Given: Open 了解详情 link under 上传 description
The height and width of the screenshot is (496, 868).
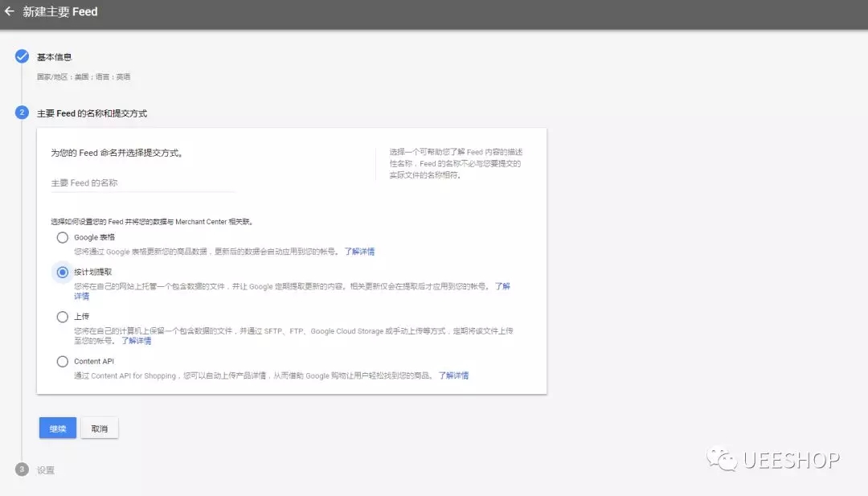Looking at the screenshot, I should click(136, 340).
